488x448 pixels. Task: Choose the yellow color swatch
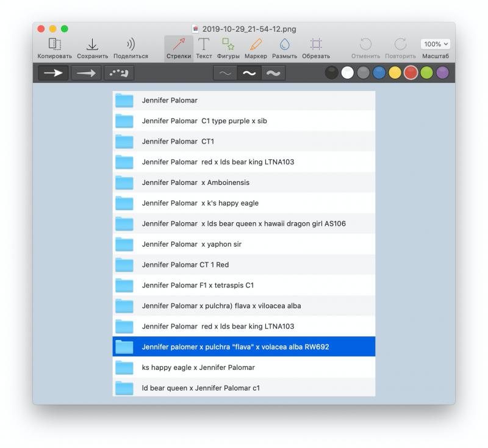(x=395, y=73)
